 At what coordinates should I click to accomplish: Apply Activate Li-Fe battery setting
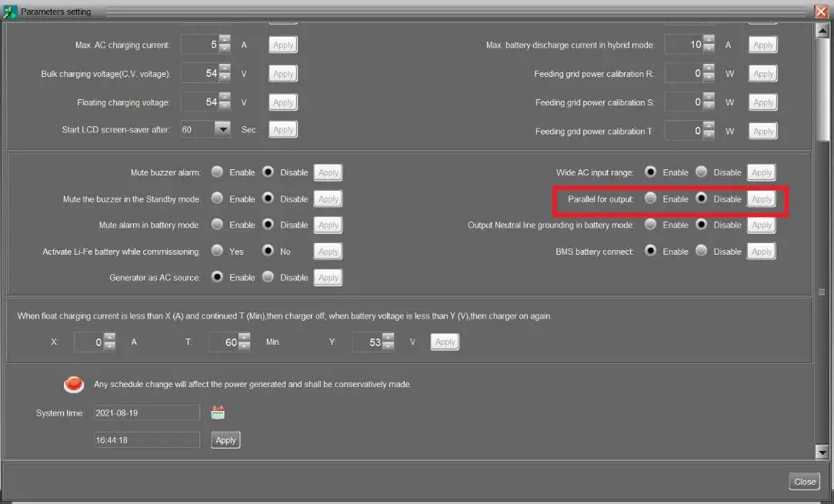329,251
